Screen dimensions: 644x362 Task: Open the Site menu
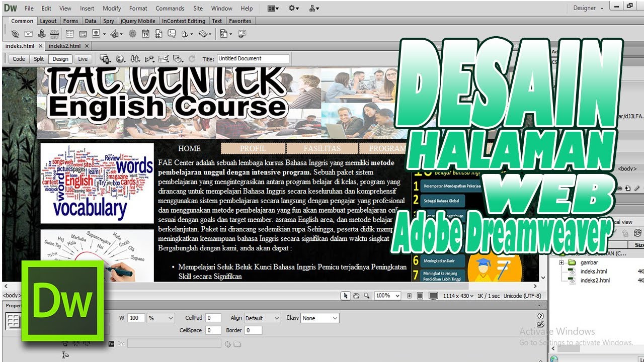point(198,8)
